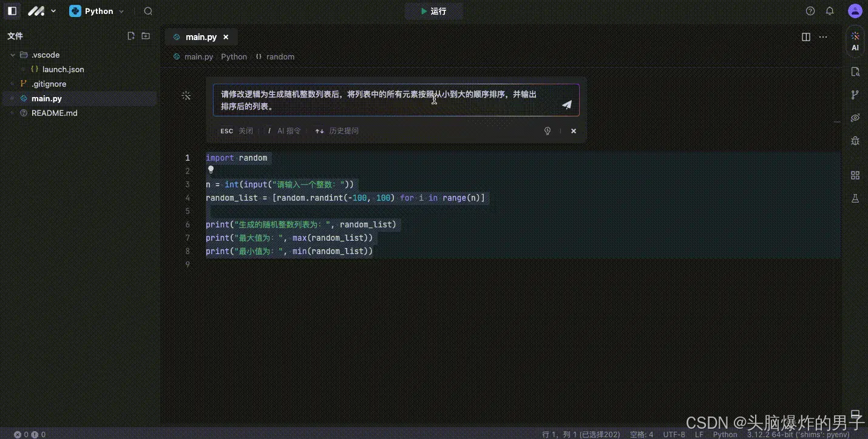The width and height of the screenshot is (868, 439).
Task: Toggle the split editor layout icon
Action: (x=805, y=37)
